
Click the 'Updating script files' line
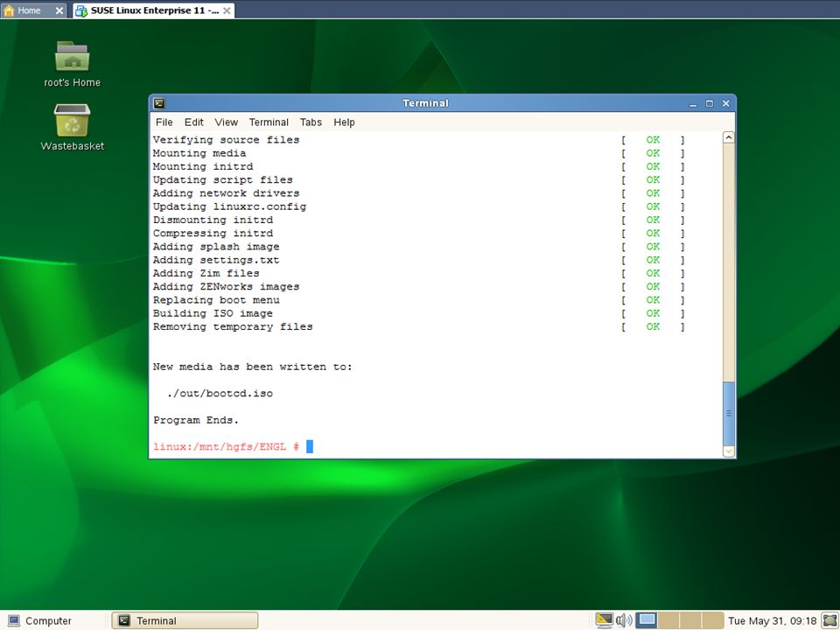coord(223,180)
